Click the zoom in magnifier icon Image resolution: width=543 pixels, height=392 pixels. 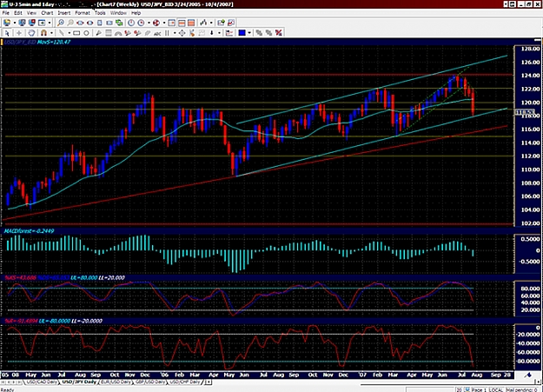(x=60, y=23)
